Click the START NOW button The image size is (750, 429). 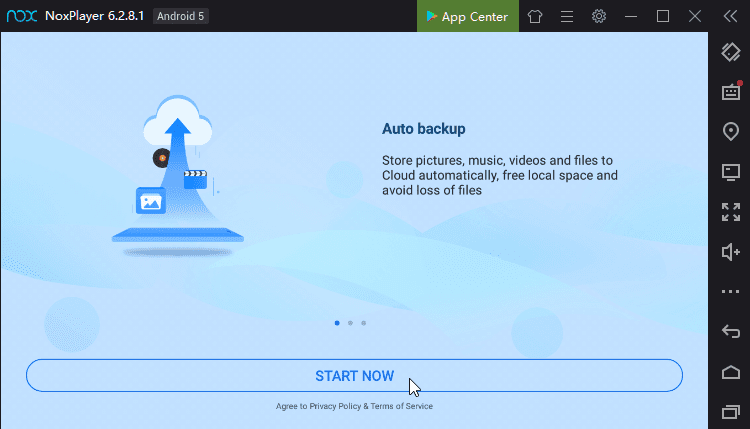pos(354,375)
